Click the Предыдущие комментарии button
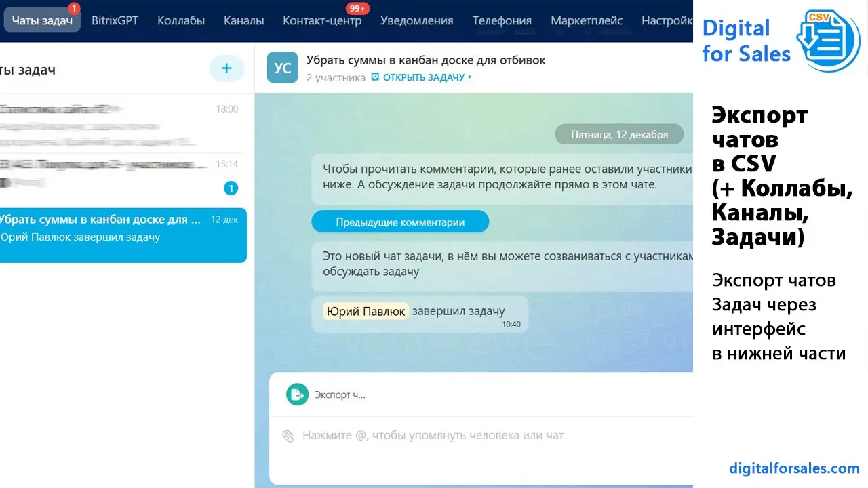The image size is (868, 488). (x=400, y=222)
